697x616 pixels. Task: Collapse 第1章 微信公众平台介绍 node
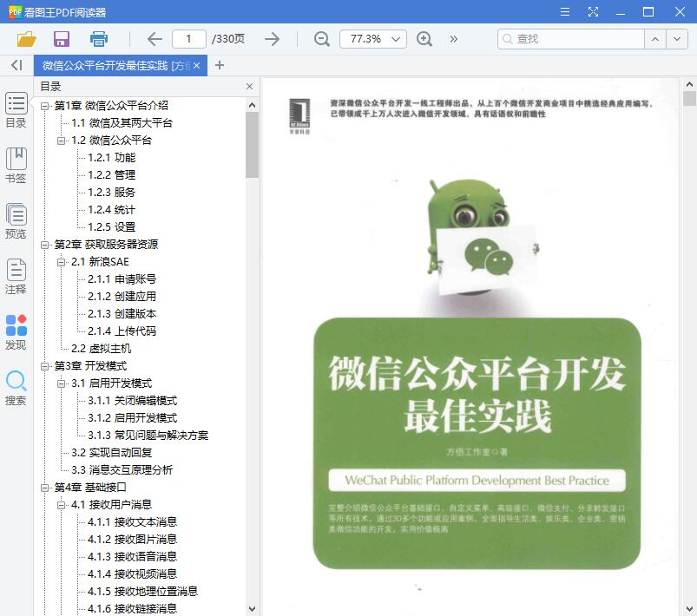(44, 106)
